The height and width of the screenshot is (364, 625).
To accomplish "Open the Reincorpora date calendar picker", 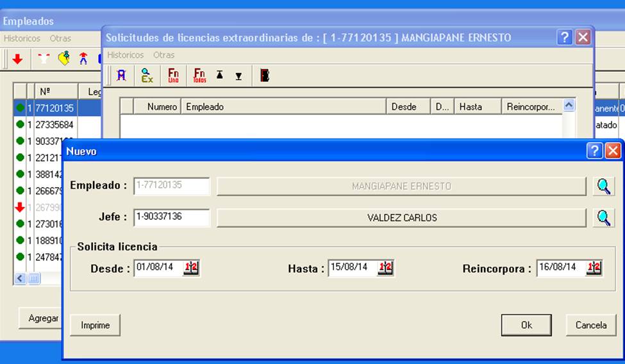I will 594,267.
